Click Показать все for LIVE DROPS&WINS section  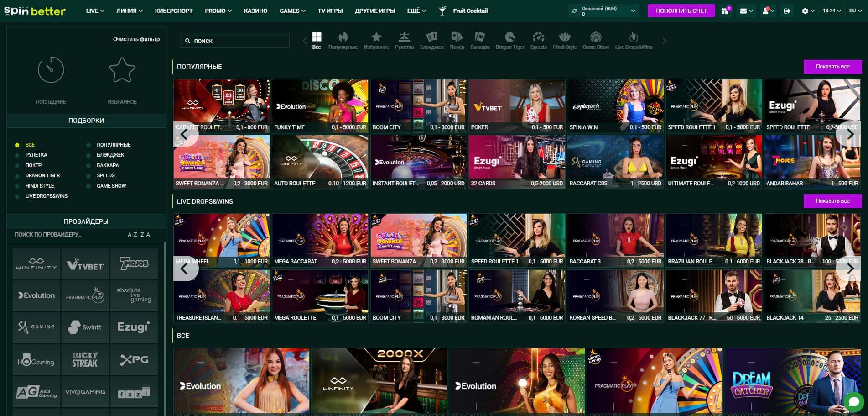(832, 201)
